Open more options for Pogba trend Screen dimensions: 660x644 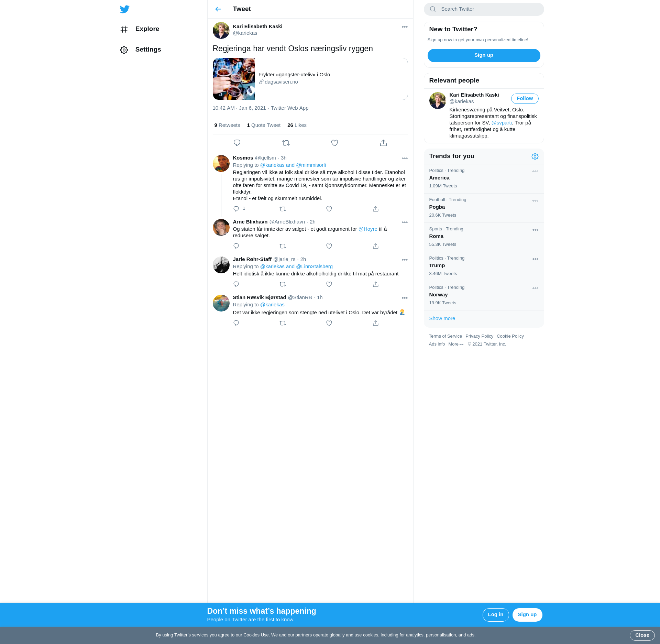[535, 201]
